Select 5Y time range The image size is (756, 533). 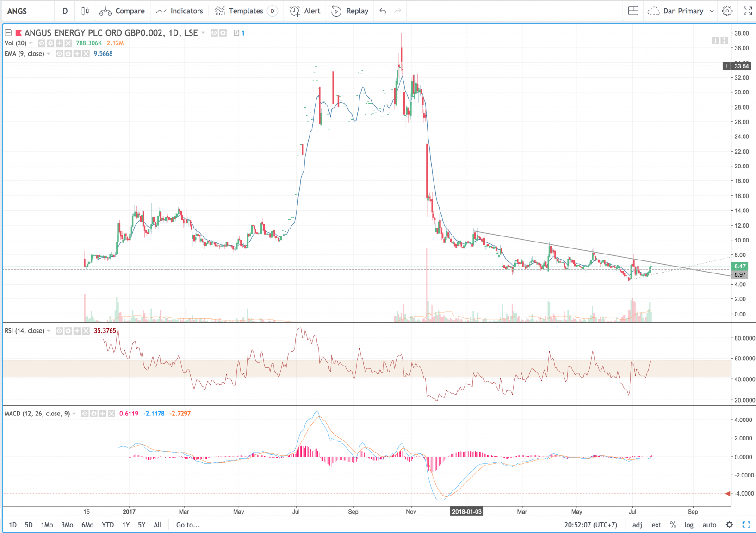point(142,525)
